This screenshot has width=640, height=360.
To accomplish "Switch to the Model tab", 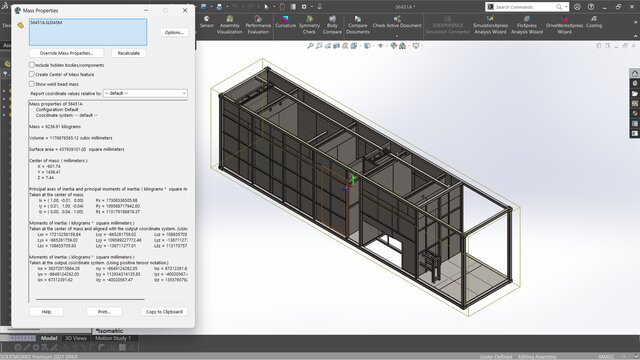I will (x=49, y=338).
